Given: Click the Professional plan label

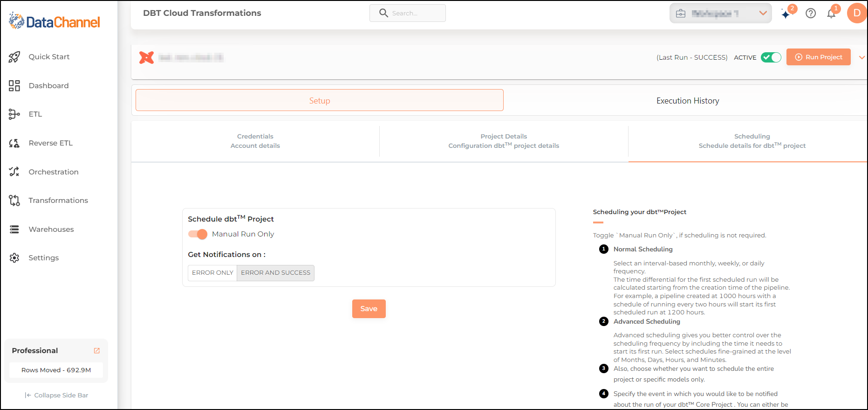Looking at the screenshot, I should click(x=35, y=351).
